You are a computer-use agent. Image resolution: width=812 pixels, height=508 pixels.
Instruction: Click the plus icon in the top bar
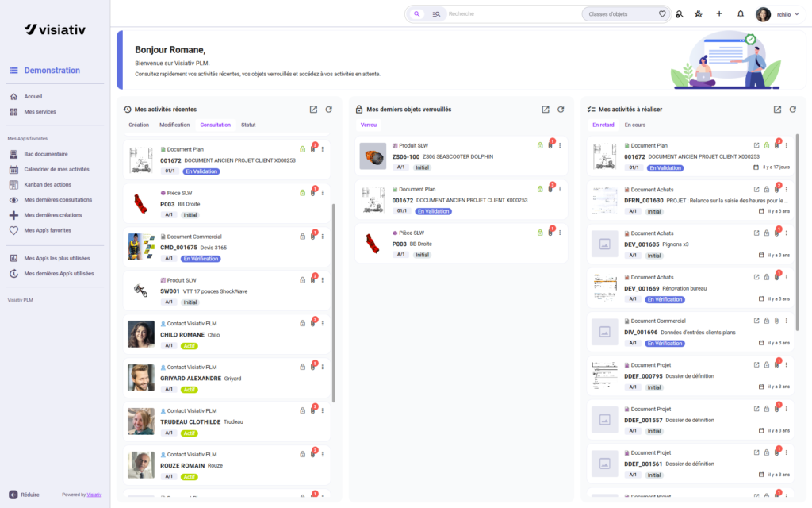click(x=719, y=14)
